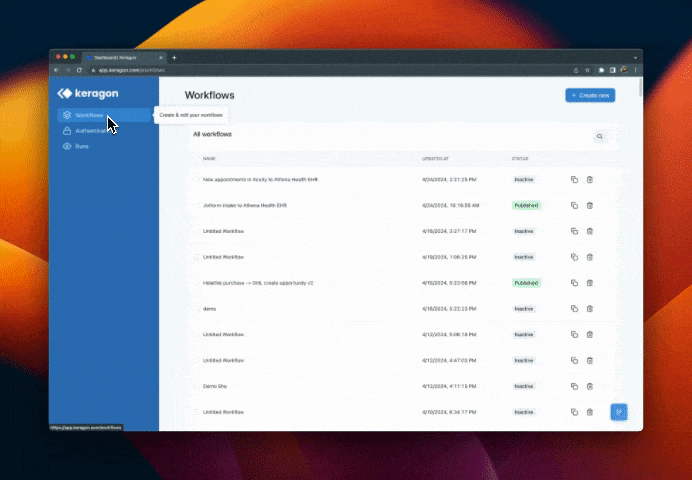The width and height of the screenshot is (692, 480).
Task: Duplicate the New appointments in Acuity workflow
Action: point(574,180)
